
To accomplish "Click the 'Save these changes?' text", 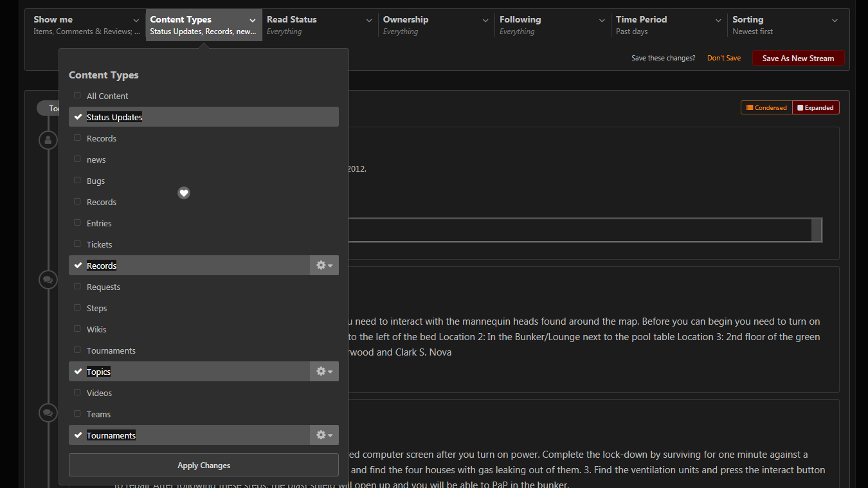I will [x=663, y=58].
